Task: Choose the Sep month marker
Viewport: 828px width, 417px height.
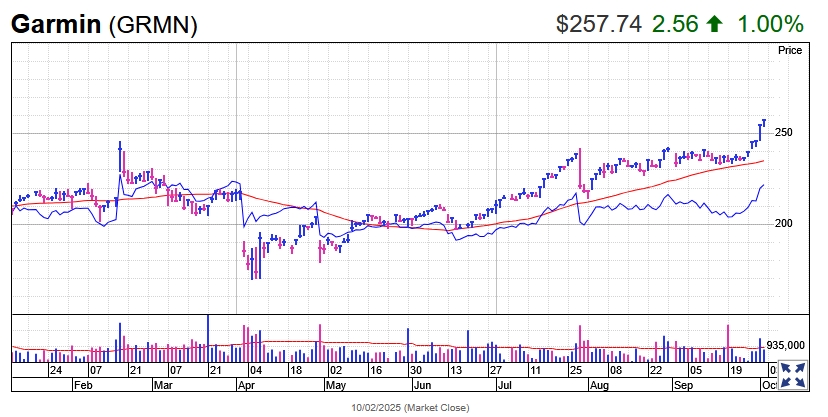Action: point(683,383)
